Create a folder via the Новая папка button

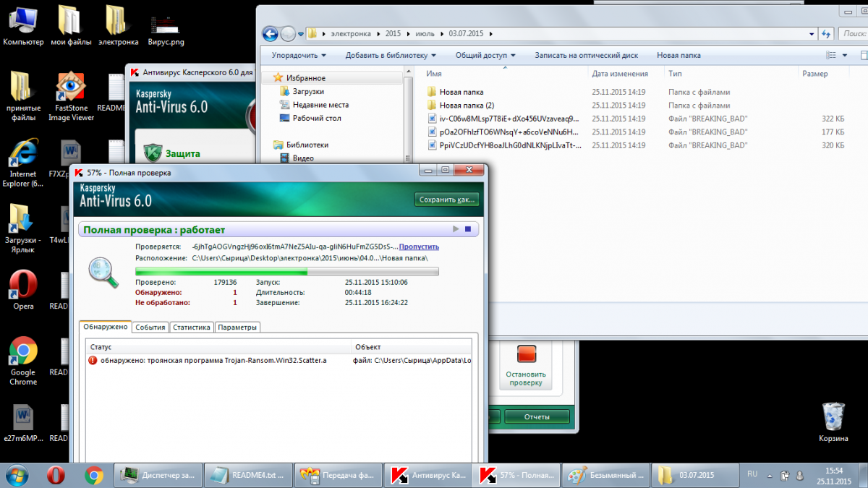point(678,55)
